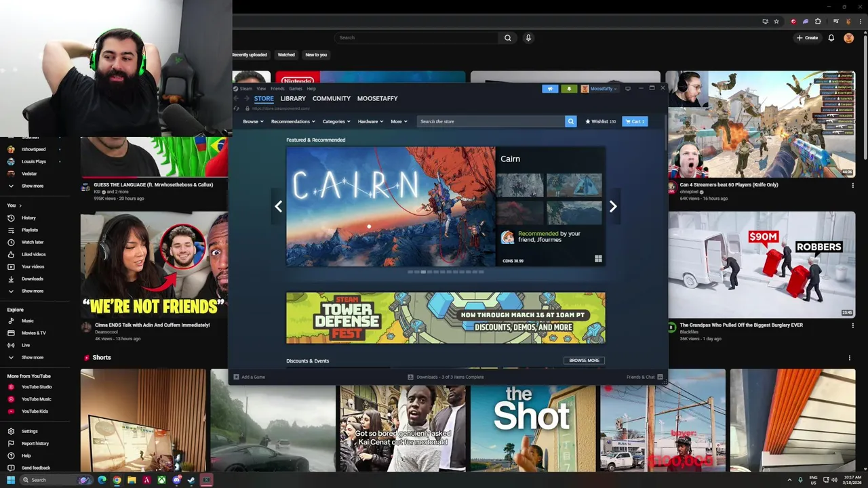Open Discord from Windows taskbar
Viewport: 868px width, 488px height.
pyautogui.click(x=176, y=480)
